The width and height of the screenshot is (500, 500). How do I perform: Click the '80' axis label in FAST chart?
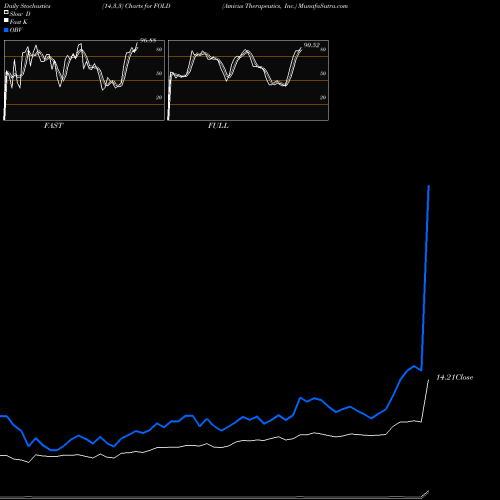click(x=159, y=49)
